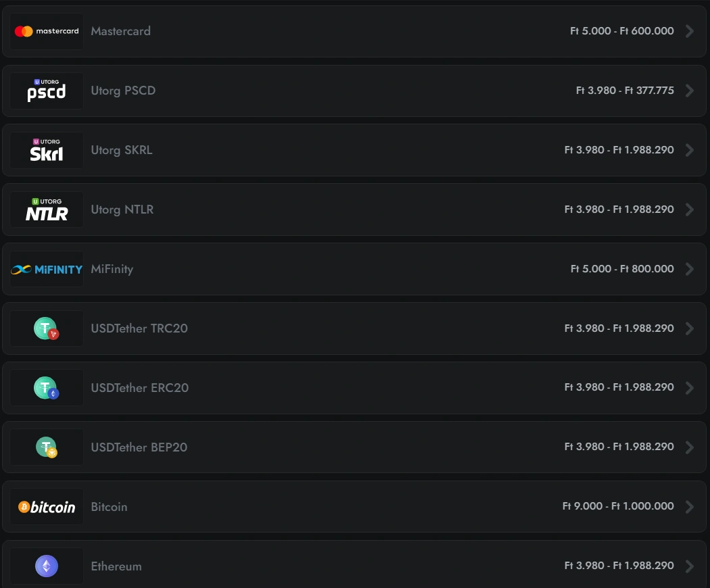The image size is (710, 588).
Task: Click the USDTether BEP20 limit range
Action: tap(619, 447)
